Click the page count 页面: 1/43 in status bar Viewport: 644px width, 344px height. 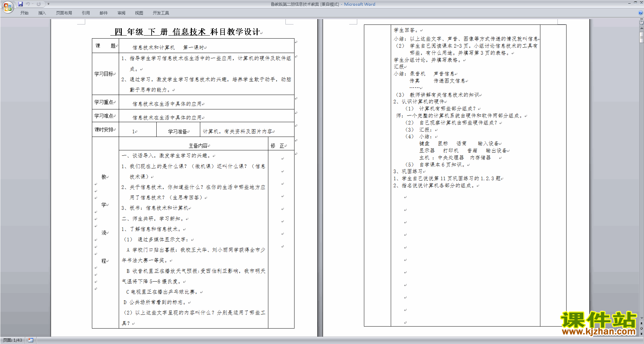point(13,340)
